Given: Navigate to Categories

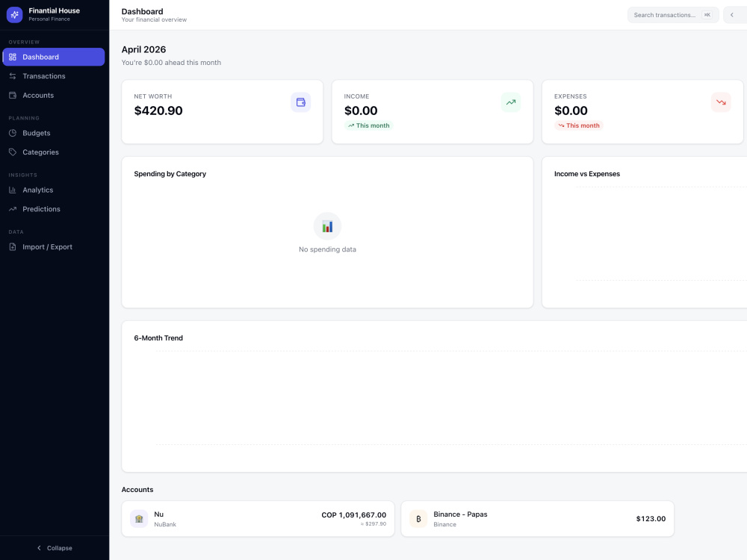Looking at the screenshot, I should coord(53,152).
